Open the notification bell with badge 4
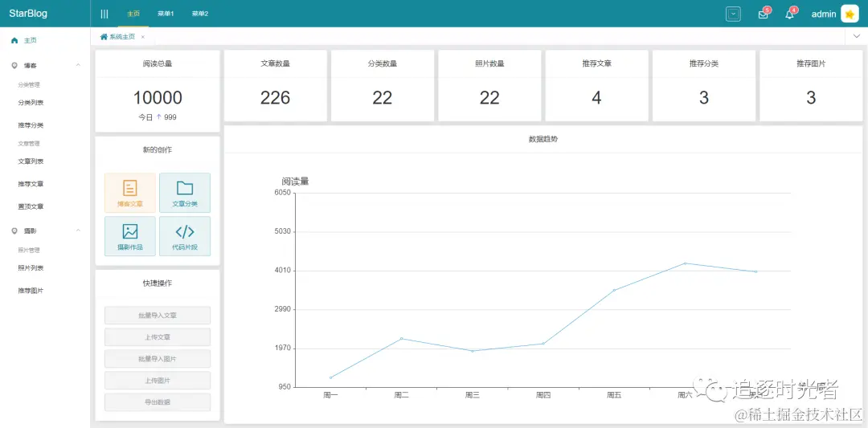 tap(789, 14)
